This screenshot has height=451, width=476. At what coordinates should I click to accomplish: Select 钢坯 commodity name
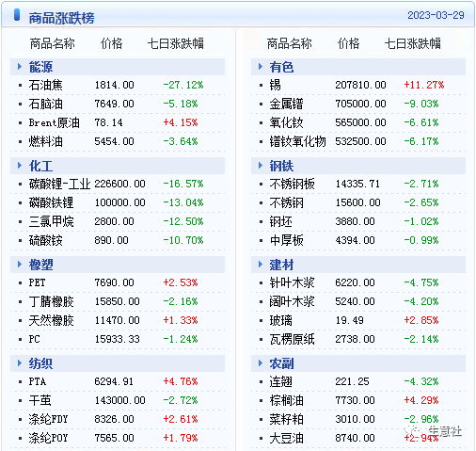click(280, 221)
